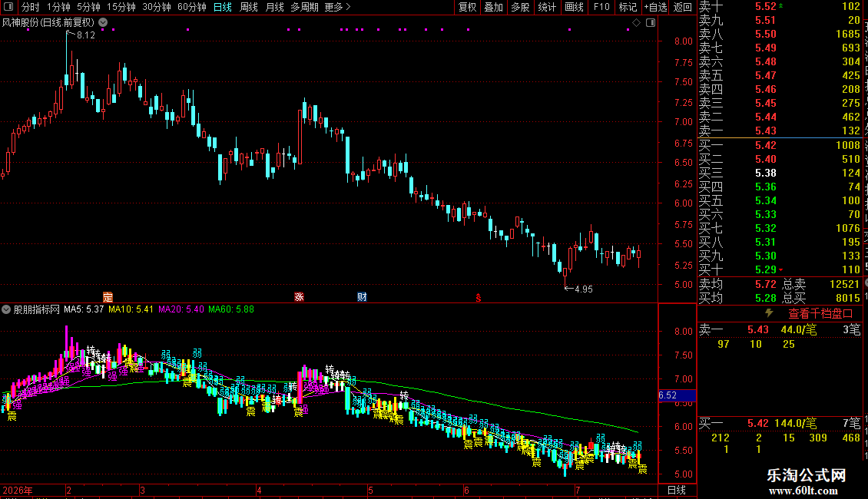
Task: Click the MA20: 5.40 indicator label
Action: pos(181,309)
